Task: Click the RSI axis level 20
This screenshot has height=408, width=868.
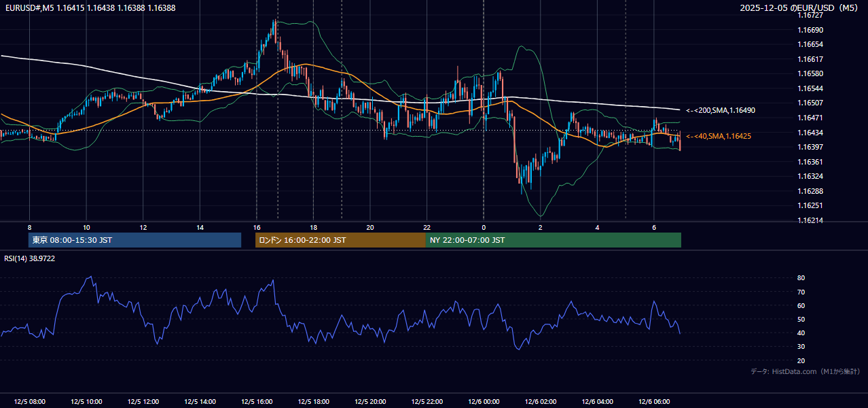Action: pos(801,360)
